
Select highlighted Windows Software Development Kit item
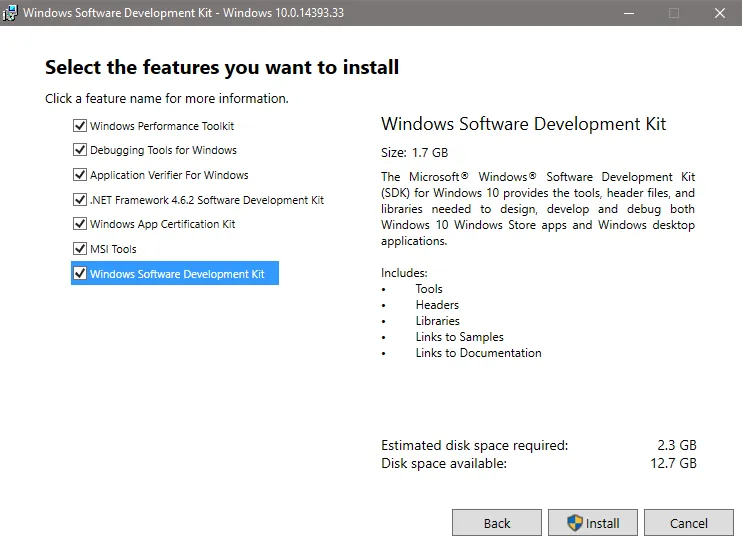[177, 274]
